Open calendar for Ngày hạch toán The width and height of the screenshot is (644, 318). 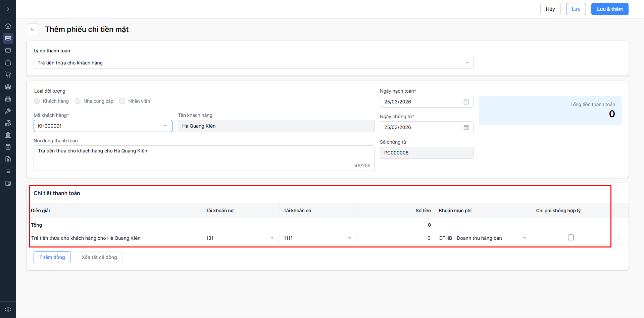pyautogui.click(x=466, y=102)
